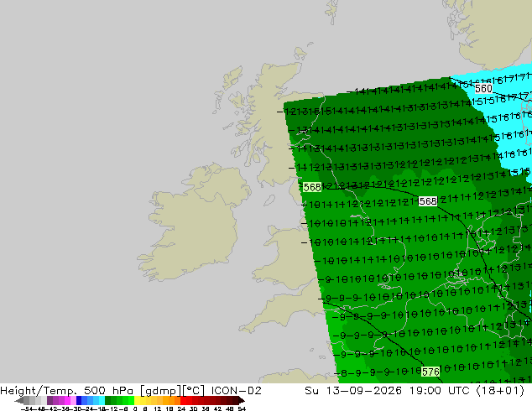This screenshot has width=532, height=411.
Task: Click the 576 height contour label
Action: [430, 372]
